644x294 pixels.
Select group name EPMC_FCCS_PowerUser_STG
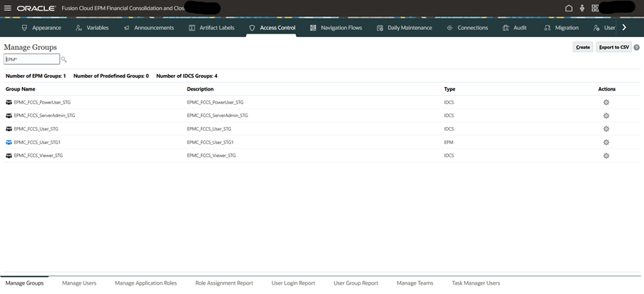click(x=42, y=102)
